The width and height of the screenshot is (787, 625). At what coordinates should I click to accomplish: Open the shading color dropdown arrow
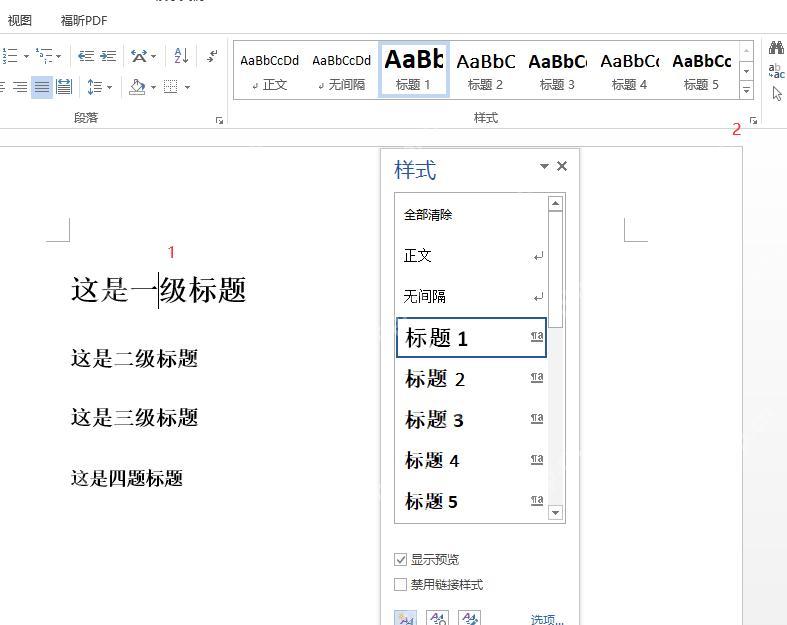[x=153, y=87]
